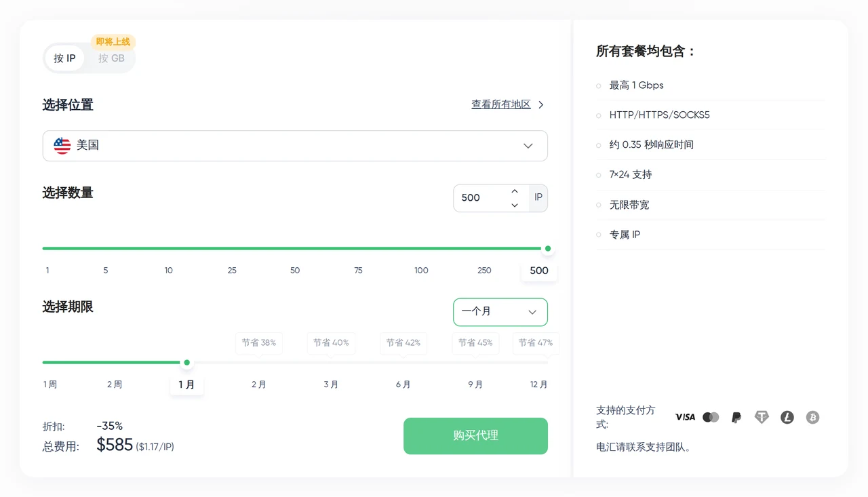Click the 购买代理 button
868x497 pixels.
[x=475, y=436]
